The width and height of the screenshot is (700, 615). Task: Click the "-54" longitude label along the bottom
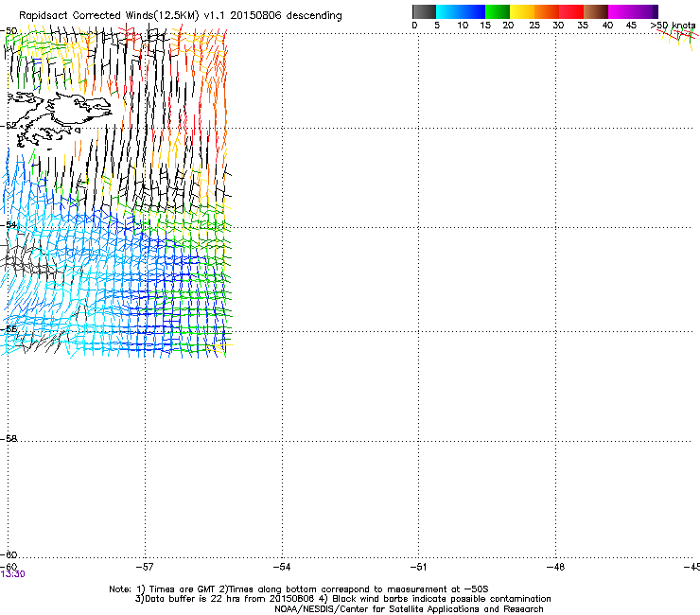[x=282, y=567]
